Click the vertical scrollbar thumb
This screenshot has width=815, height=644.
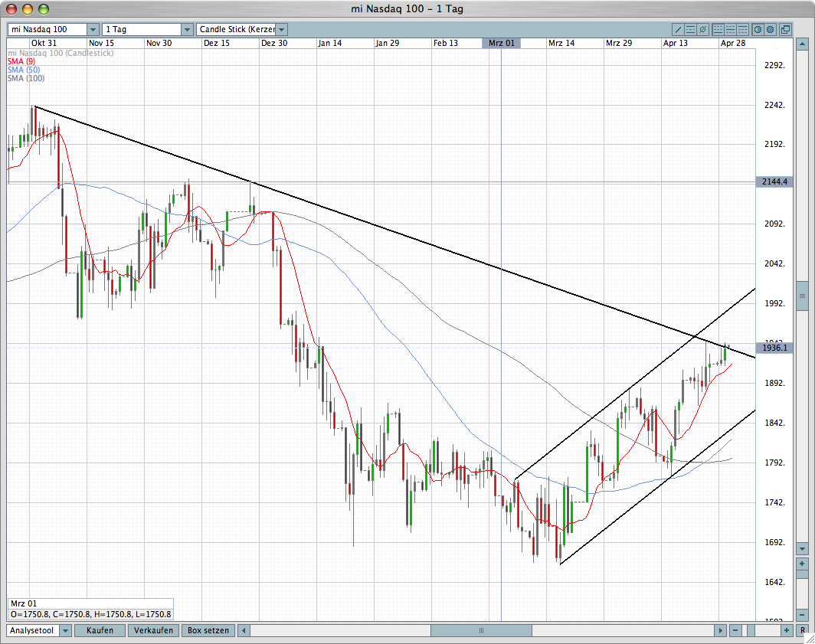tap(802, 296)
